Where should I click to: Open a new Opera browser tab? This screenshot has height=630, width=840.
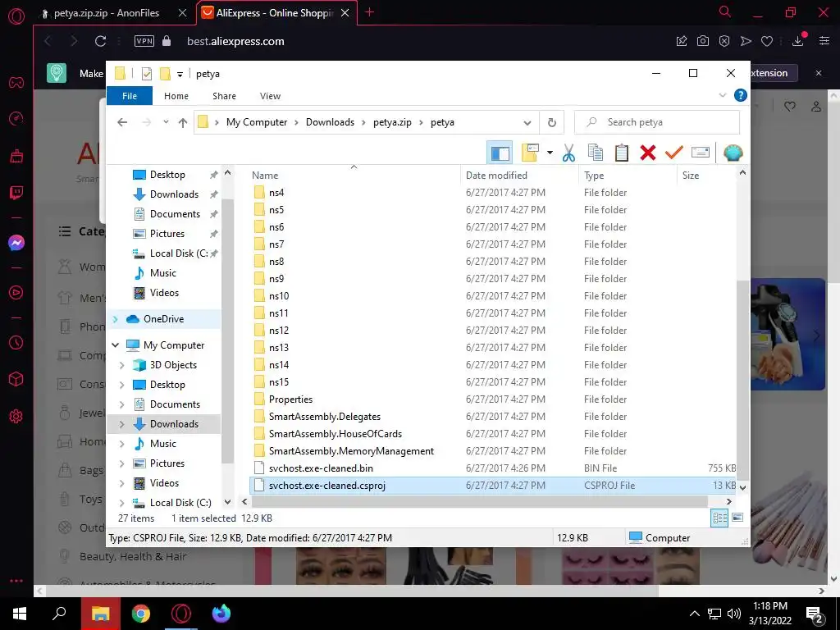coord(370,12)
